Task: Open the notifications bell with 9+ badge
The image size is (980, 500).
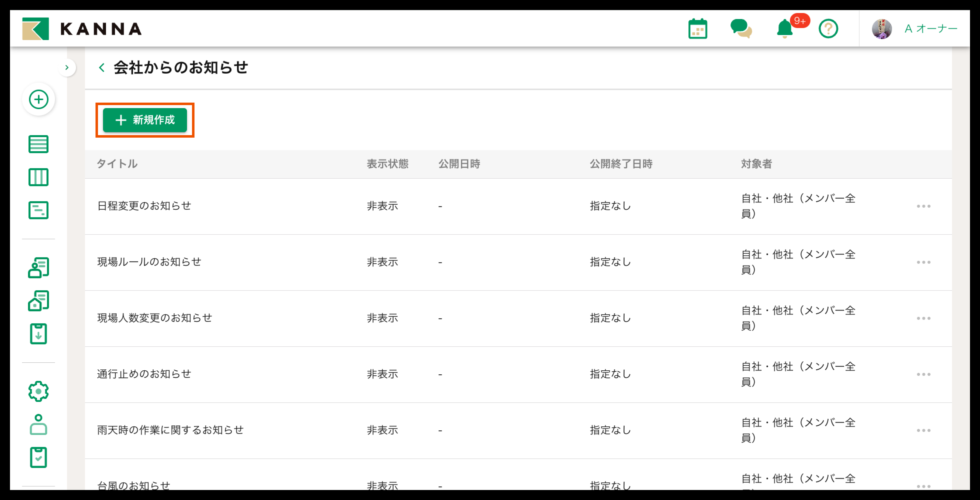Action: tap(784, 29)
